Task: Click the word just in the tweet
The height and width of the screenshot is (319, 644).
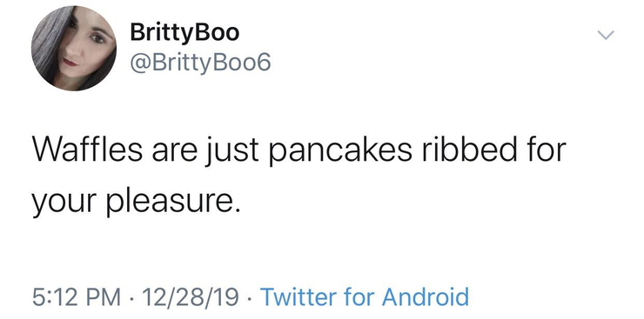Action: (x=232, y=152)
